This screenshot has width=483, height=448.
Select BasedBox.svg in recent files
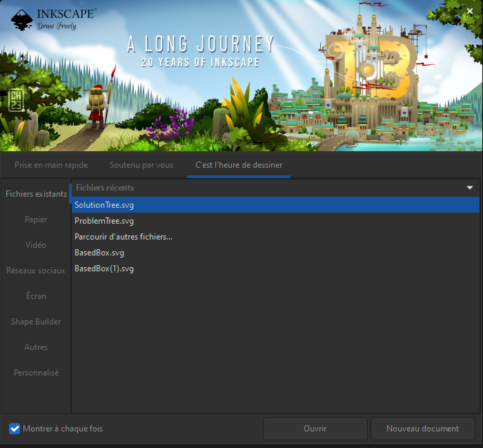click(x=275, y=253)
